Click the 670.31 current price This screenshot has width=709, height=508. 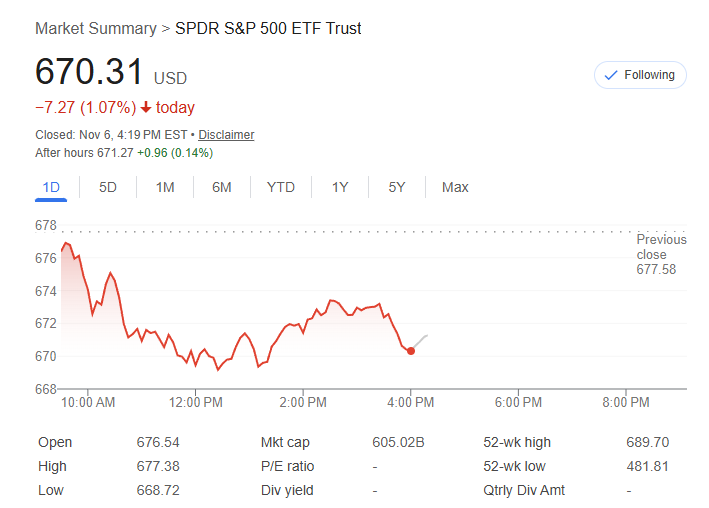click(x=90, y=72)
